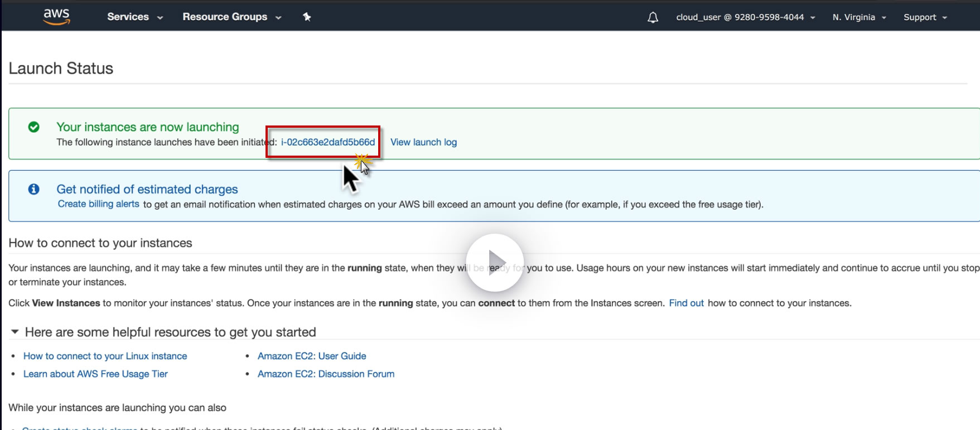Collapse the helpful resources section triangle
This screenshot has width=980, height=430.
[15, 332]
